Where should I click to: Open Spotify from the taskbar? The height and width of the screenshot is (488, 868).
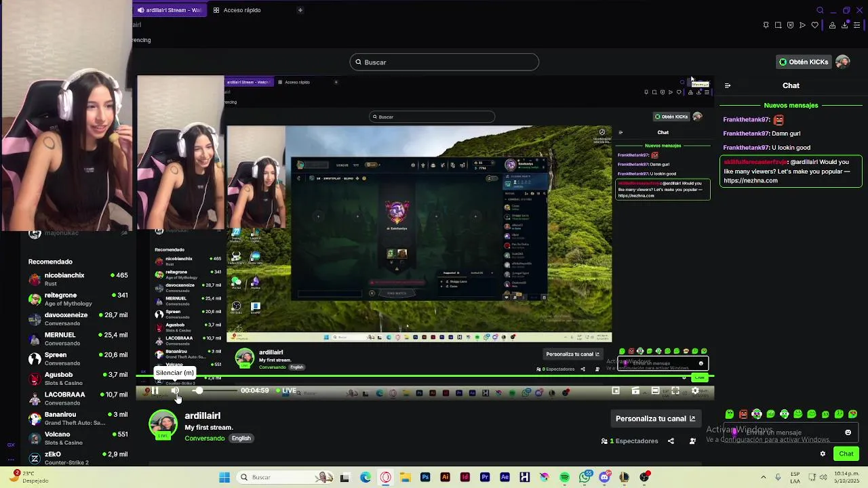565,477
